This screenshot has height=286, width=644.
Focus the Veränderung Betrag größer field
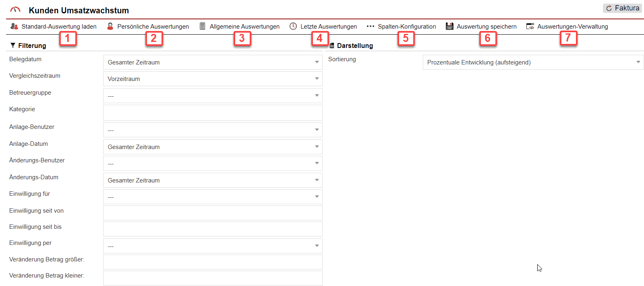coord(213,262)
